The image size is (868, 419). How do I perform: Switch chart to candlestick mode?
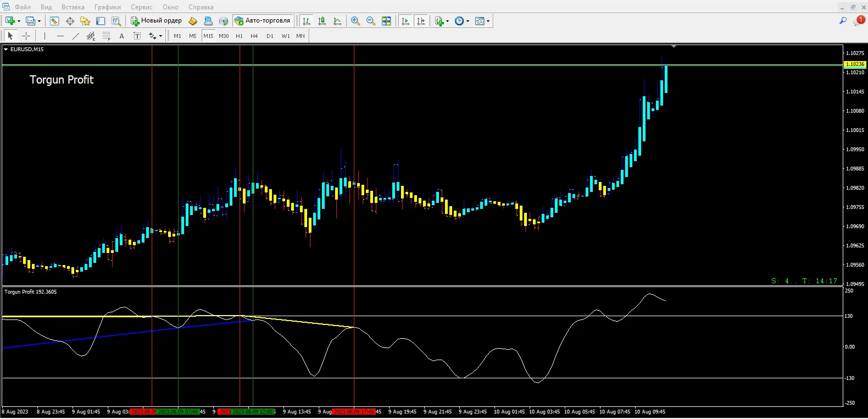tap(322, 21)
